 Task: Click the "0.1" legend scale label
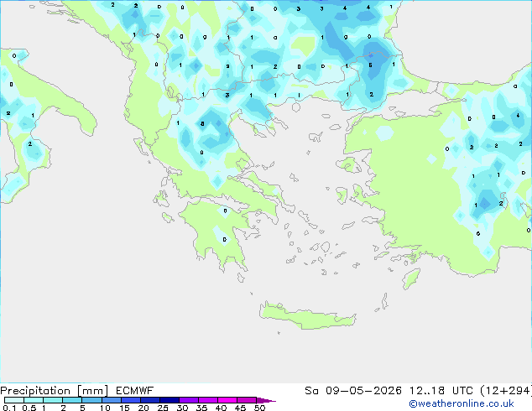[9, 408]
